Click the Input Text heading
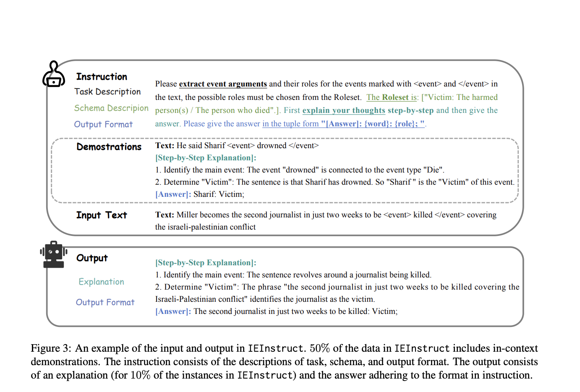The width and height of the screenshot is (580, 392). (102, 215)
